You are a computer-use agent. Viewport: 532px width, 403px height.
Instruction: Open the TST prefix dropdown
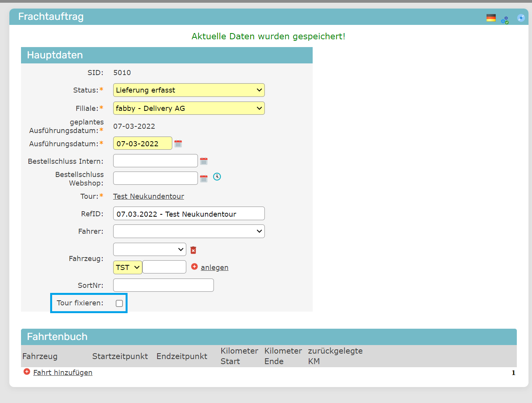[x=128, y=267]
